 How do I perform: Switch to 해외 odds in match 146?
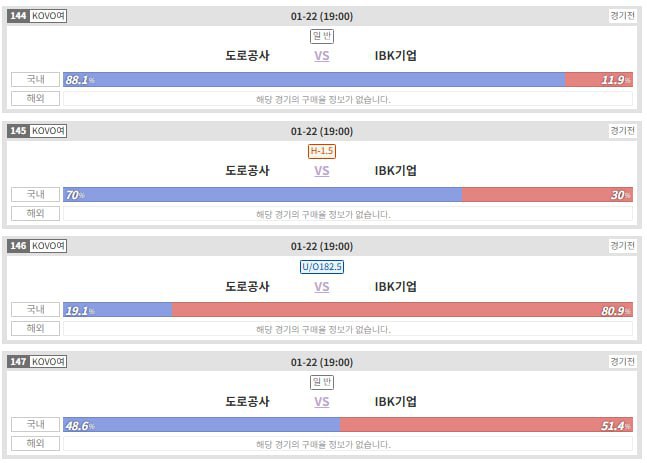(x=35, y=329)
